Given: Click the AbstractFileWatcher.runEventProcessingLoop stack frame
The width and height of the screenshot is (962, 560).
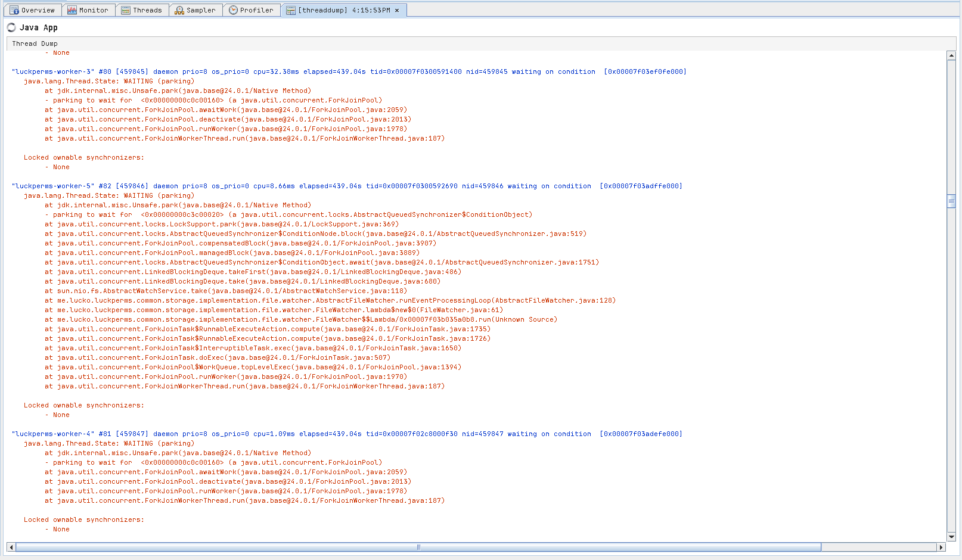Looking at the screenshot, I should 330,300.
